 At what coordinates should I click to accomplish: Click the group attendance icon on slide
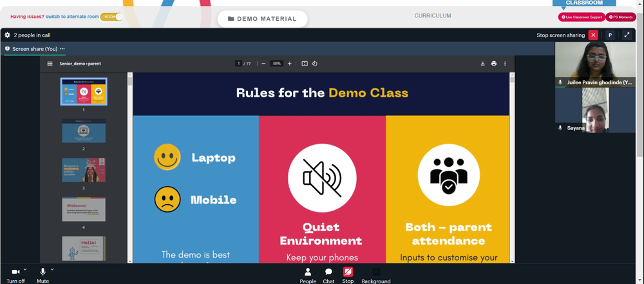point(448,175)
